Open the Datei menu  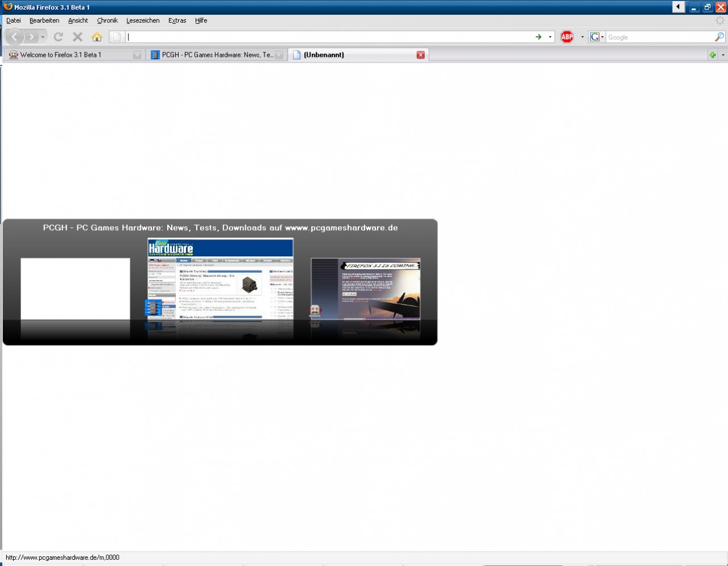tap(14, 20)
